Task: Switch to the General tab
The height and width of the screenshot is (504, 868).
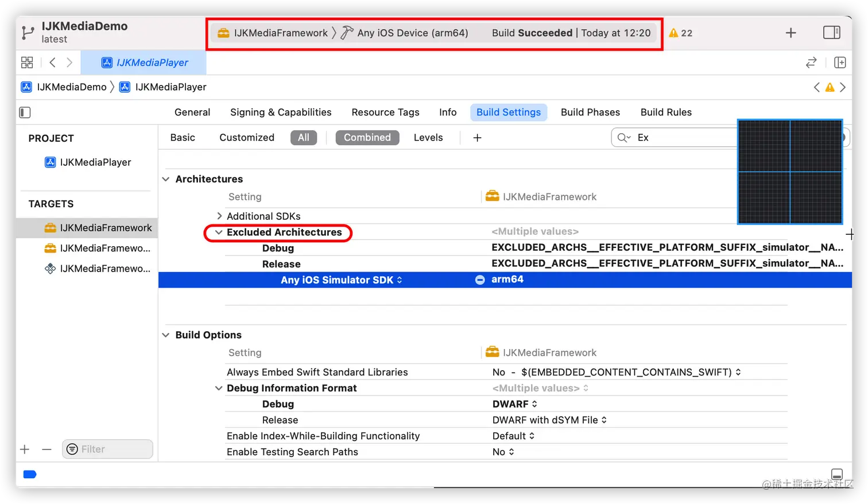Action: (x=192, y=113)
